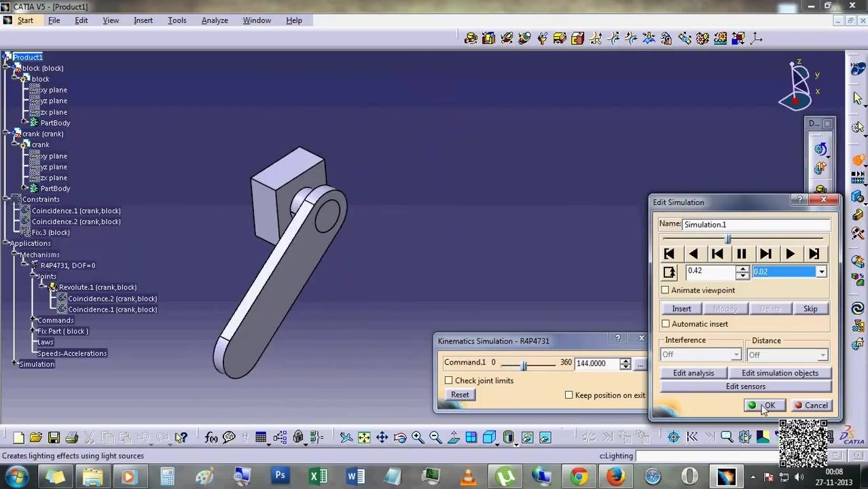
Task: Play the simulation forward
Action: [790, 254]
